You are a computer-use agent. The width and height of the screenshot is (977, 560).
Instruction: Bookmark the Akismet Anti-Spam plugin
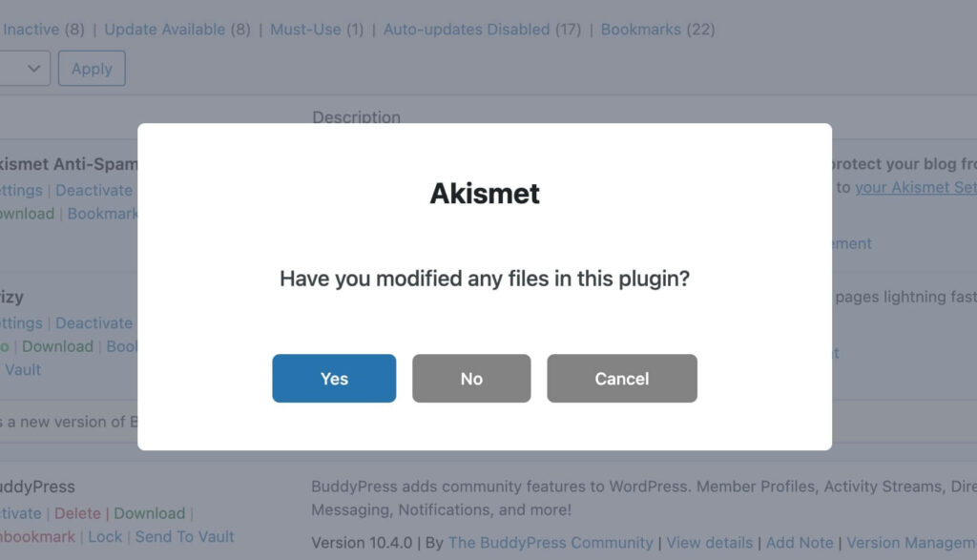102,214
